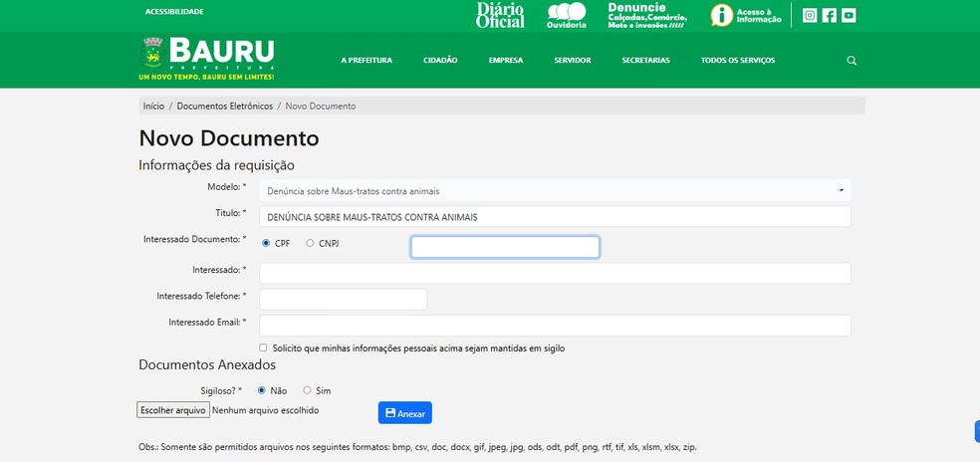Click the Nenhum arquivo escolhido text
This screenshot has height=462, width=980.
(265, 410)
